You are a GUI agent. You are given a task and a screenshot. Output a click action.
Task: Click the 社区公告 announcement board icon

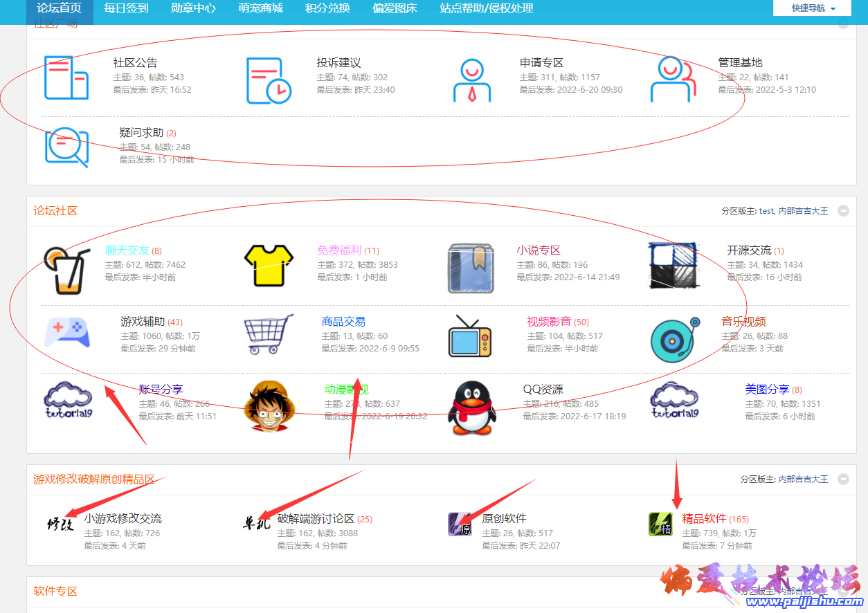pos(66,77)
